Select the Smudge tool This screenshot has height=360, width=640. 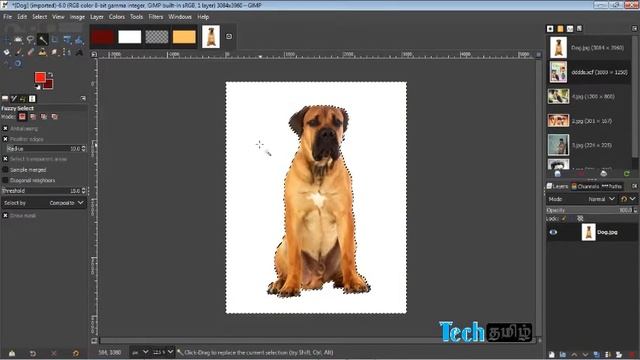coord(54,52)
